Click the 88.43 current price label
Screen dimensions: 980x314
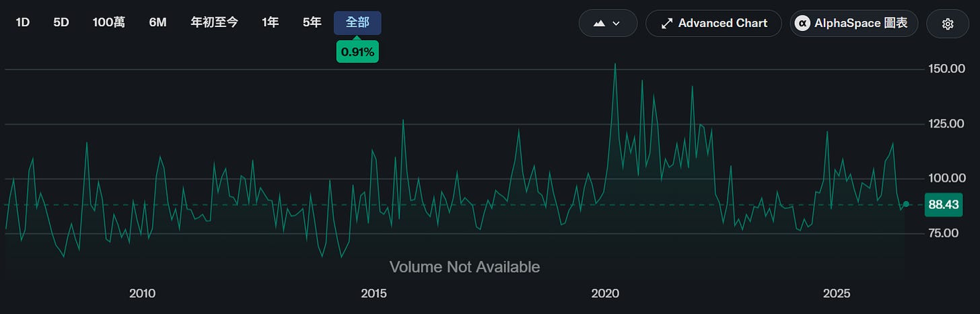(x=943, y=204)
